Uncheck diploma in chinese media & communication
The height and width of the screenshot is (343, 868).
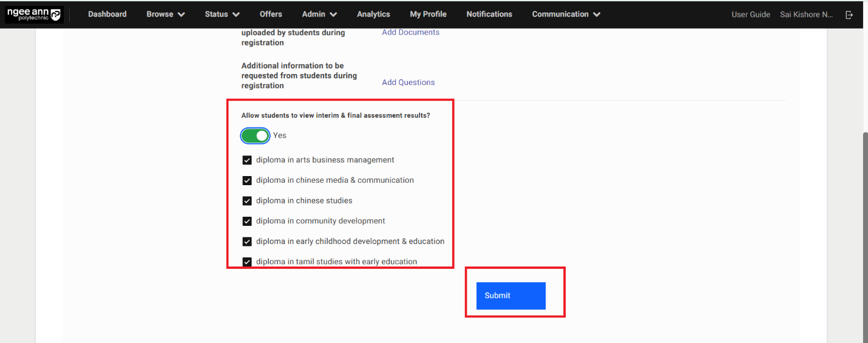[247, 180]
